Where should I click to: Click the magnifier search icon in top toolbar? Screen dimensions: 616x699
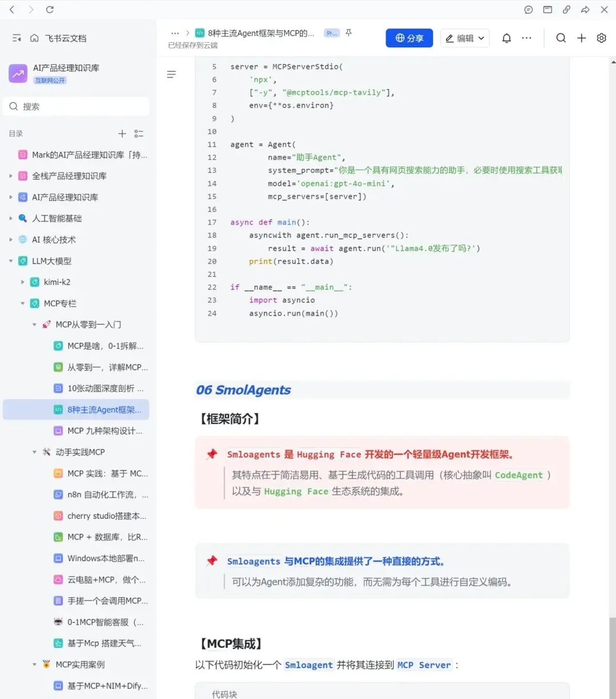pyautogui.click(x=561, y=38)
